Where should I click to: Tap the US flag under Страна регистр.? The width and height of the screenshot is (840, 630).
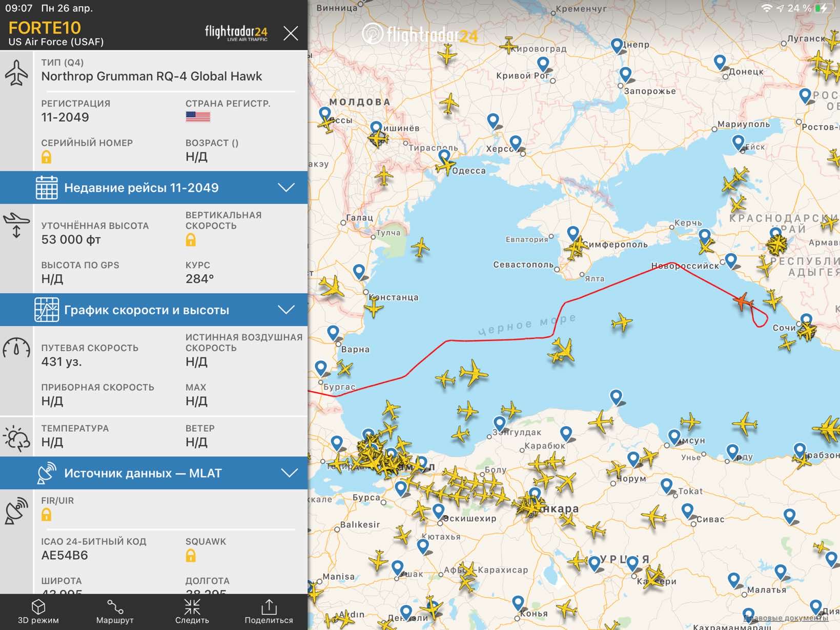(x=198, y=117)
